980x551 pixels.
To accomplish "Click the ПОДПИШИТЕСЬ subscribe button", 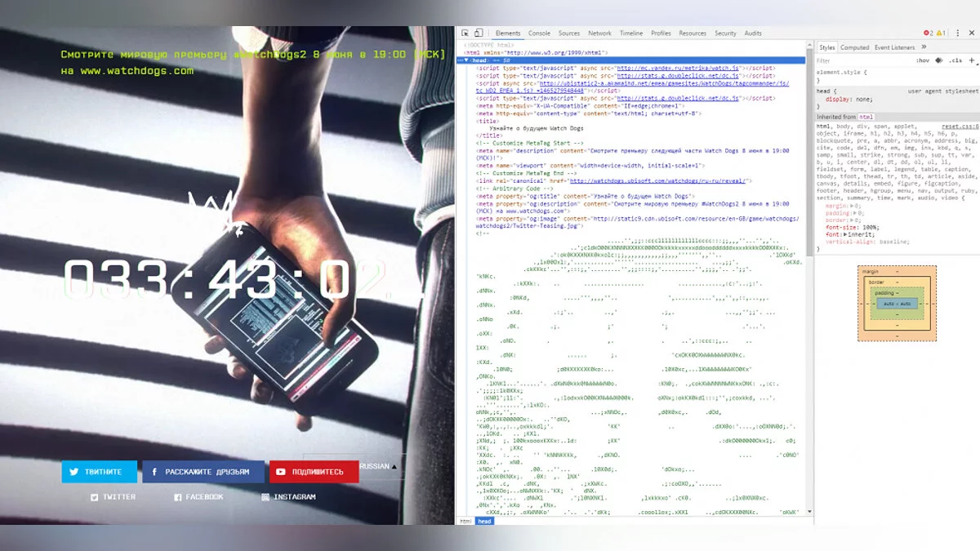I will [314, 472].
